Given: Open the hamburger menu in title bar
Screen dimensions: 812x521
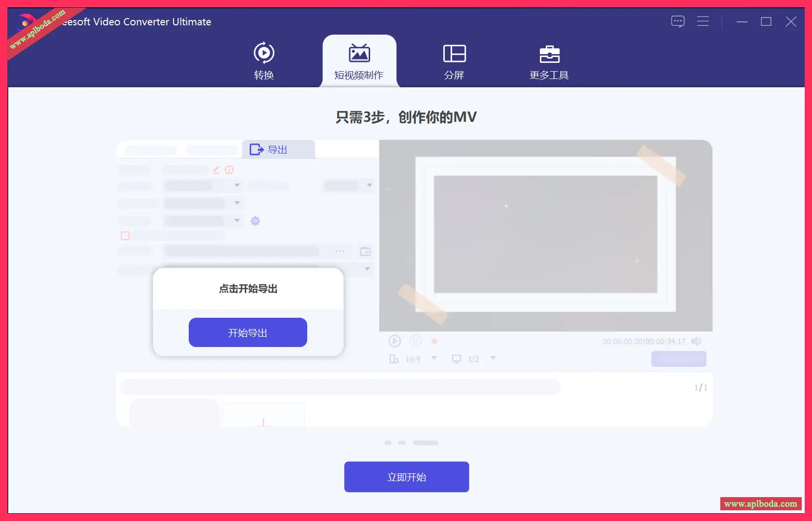Looking at the screenshot, I should [x=703, y=21].
